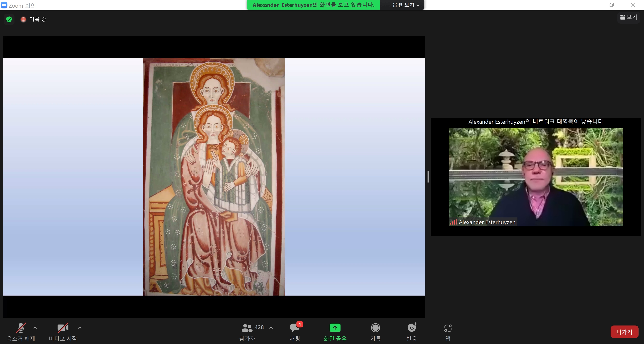Click the network bandwidth low notice text

click(536, 122)
